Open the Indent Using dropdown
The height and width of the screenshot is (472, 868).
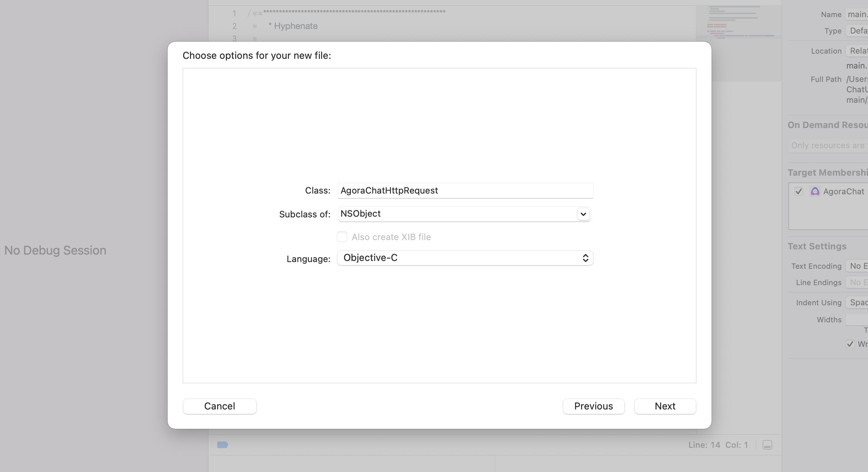coord(857,303)
